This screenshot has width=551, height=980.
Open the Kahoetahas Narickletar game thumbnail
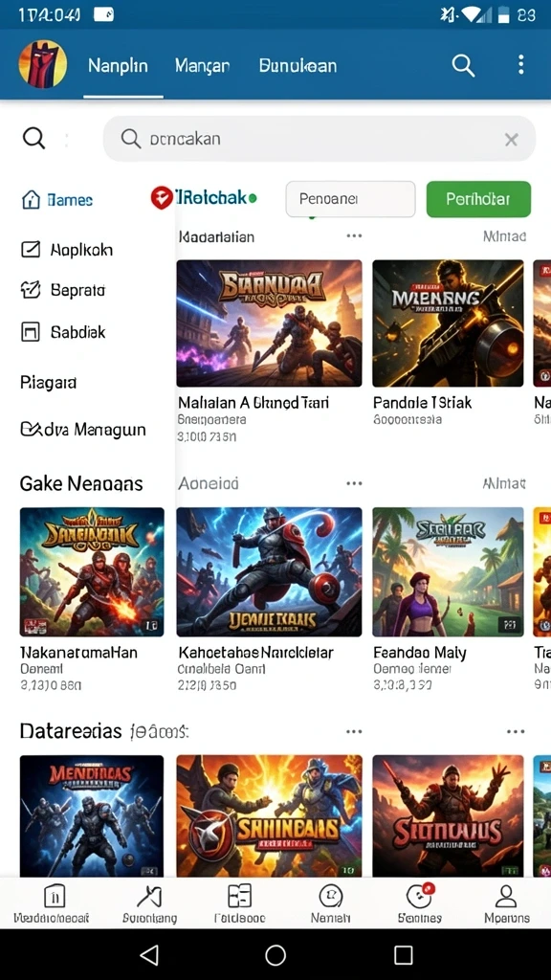click(269, 572)
